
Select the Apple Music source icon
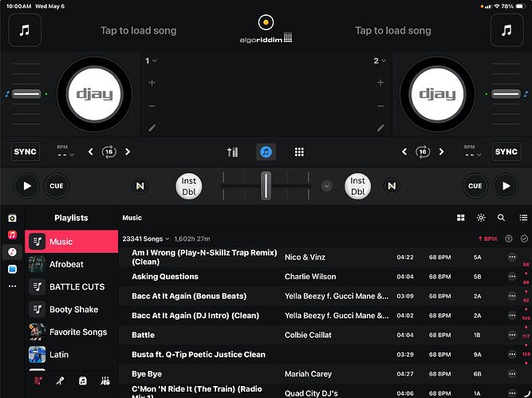12,234
